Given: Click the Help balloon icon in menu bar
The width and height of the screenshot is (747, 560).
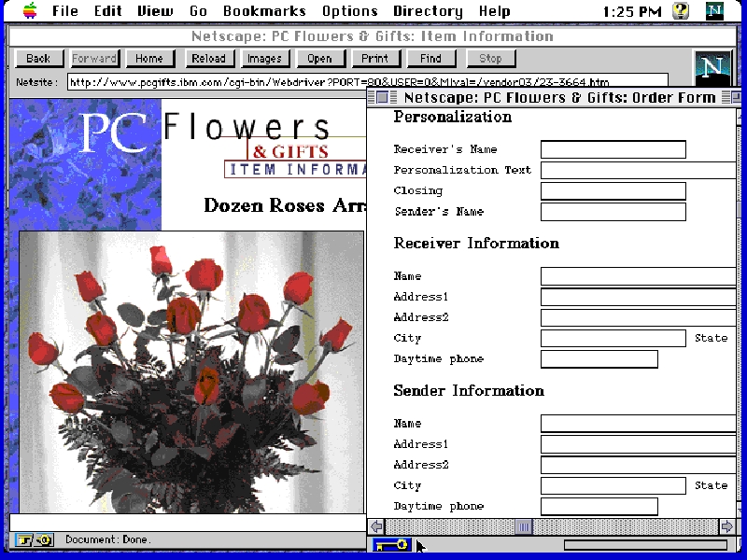Looking at the screenshot, I should pyautogui.click(x=682, y=10).
